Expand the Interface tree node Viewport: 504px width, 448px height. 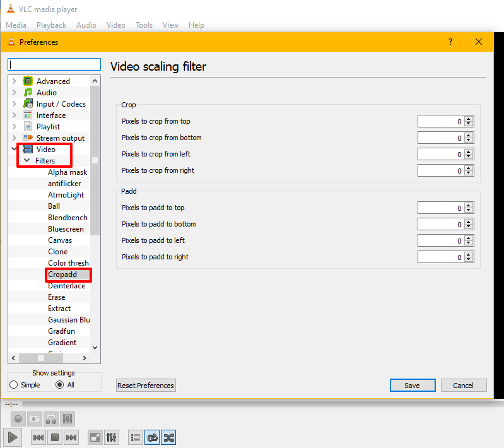[x=14, y=115]
